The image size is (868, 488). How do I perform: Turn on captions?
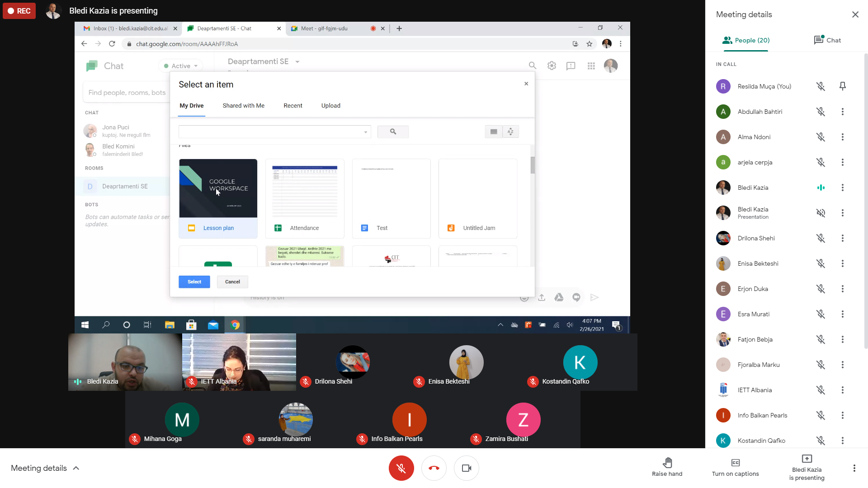pyautogui.click(x=735, y=463)
